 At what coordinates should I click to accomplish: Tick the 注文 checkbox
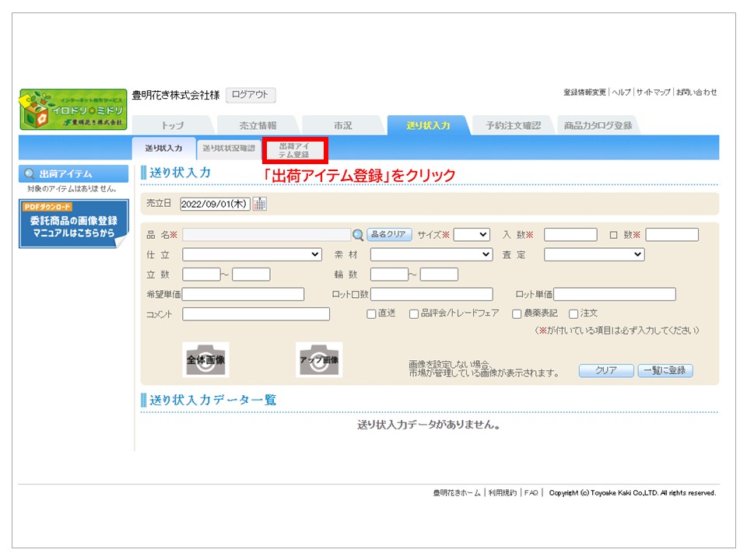(573, 314)
